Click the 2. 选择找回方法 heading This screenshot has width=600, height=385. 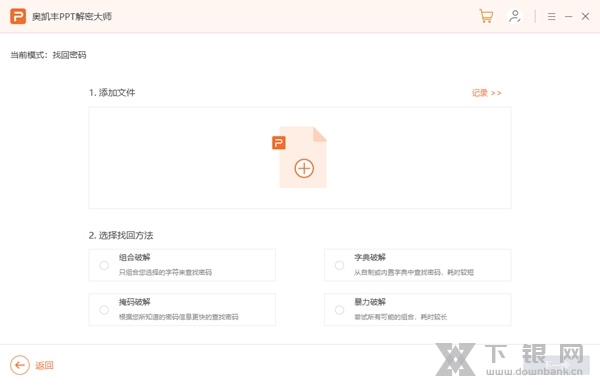click(121, 235)
